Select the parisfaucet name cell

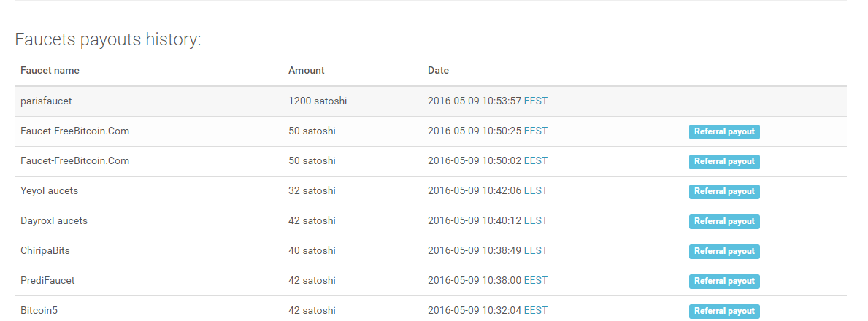(46, 101)
